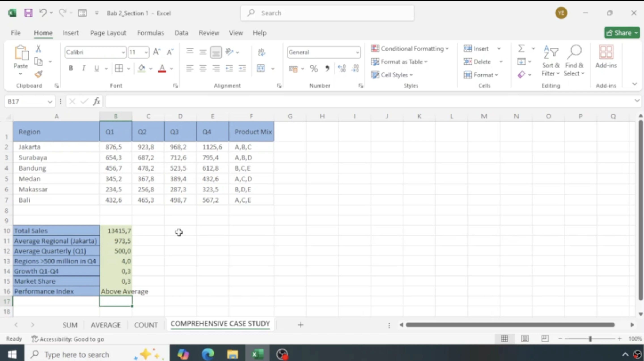Open Conditional Formatting options

coord(410,49)
